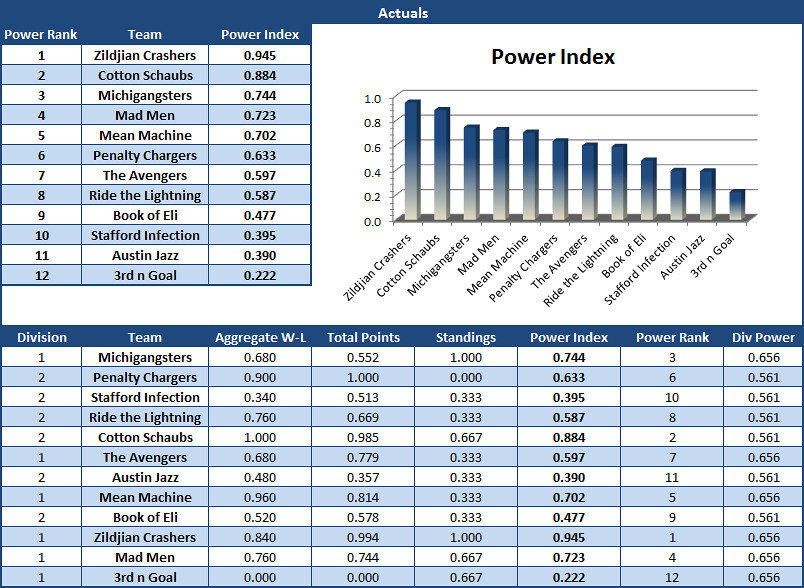Click the 'Div Power' column header
804x588 pixels.
coord(763,337)
